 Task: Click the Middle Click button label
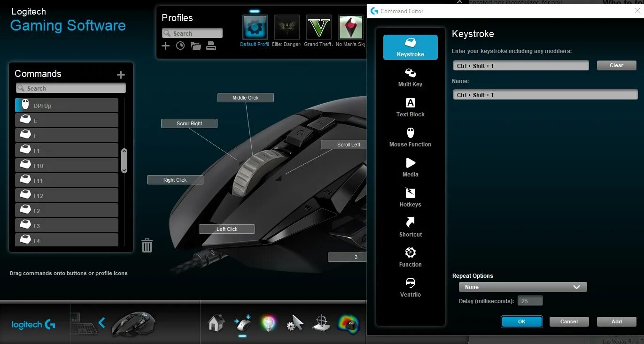(x=246, y=98)
